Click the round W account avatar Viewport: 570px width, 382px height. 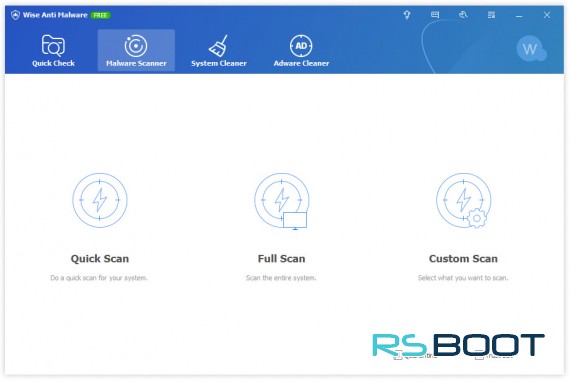pos(530,49)
